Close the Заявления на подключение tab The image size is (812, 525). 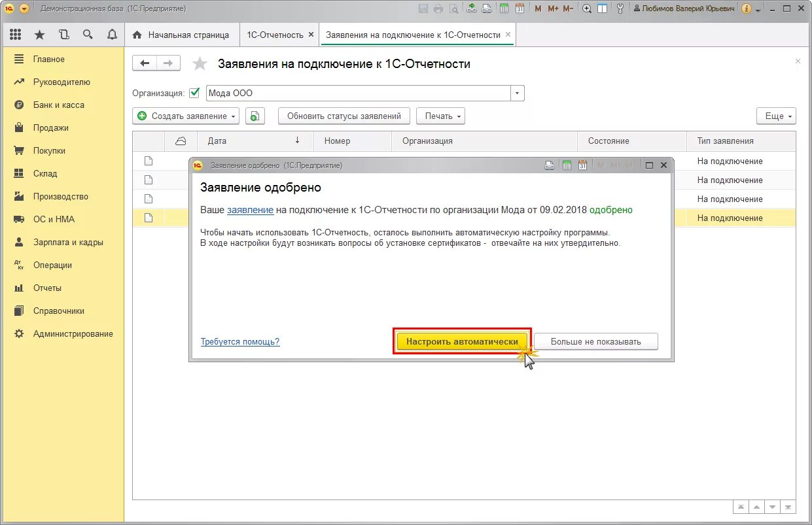click(x=508, y=34)
